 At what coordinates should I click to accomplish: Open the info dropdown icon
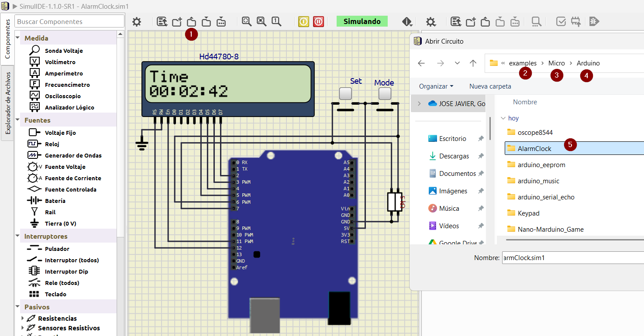[407, 21]
